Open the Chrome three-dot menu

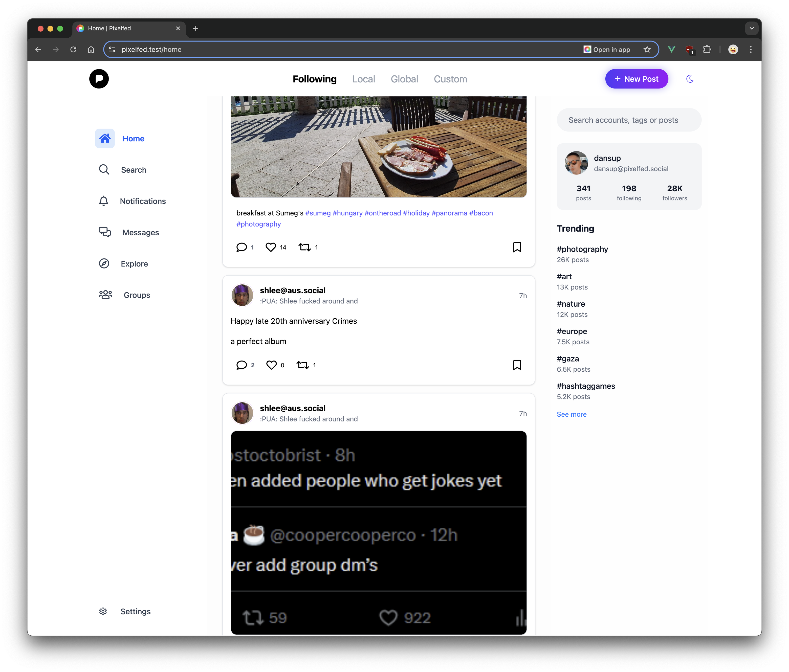click(751, 50)
